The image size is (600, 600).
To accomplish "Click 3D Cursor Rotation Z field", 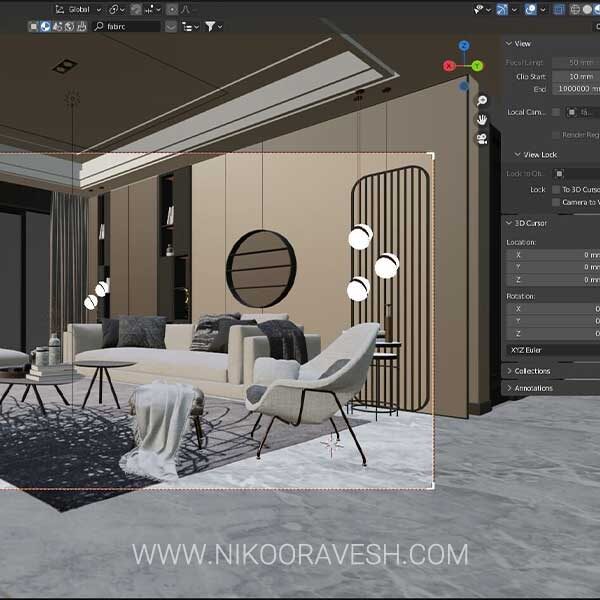I will pos(553,334).
